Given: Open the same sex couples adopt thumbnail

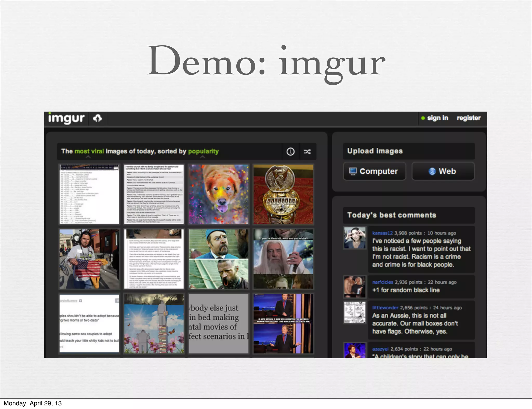Looking at the screenshot, I should click(x=89, y=324).
